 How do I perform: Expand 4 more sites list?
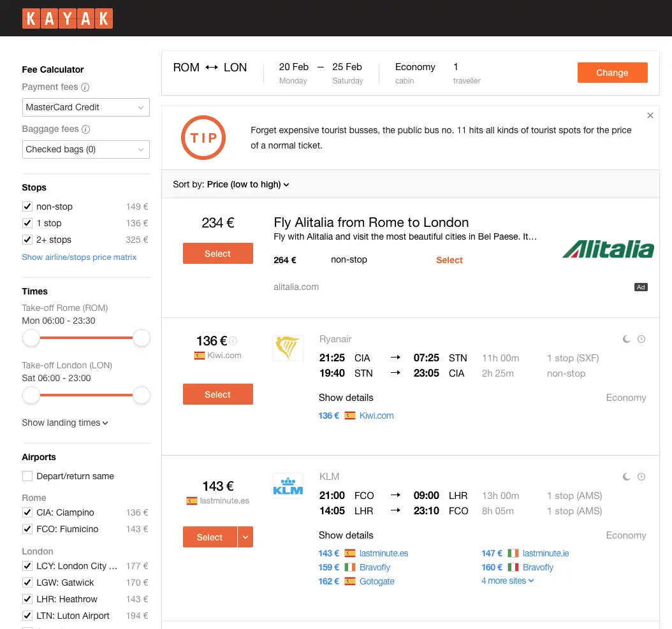point(508,581)
